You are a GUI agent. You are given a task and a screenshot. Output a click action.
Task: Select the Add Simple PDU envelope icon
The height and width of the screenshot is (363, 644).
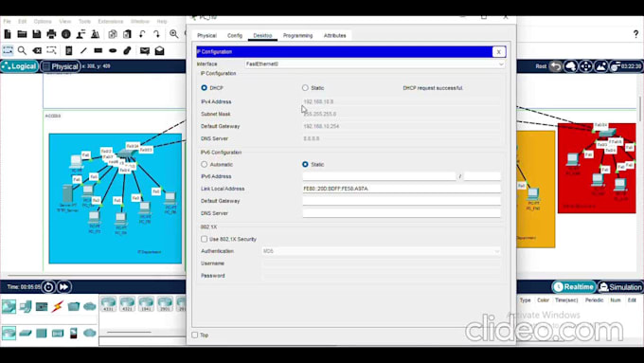pos(145,50)
